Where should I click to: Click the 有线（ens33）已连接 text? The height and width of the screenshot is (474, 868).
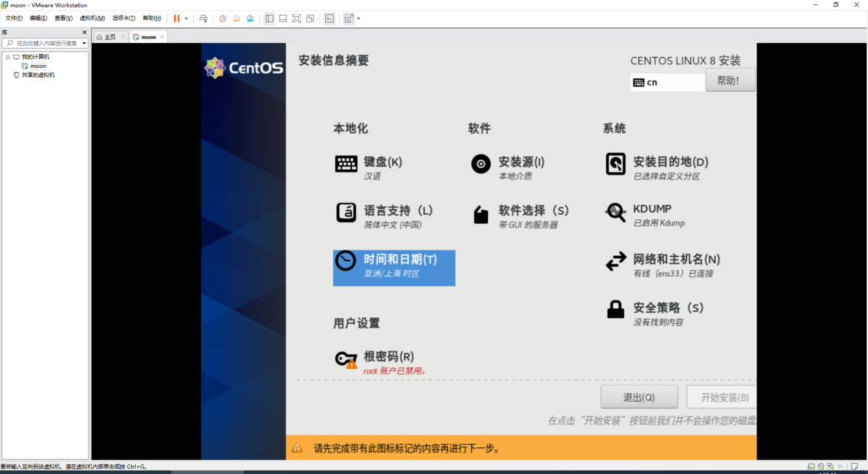coord(673,273)
